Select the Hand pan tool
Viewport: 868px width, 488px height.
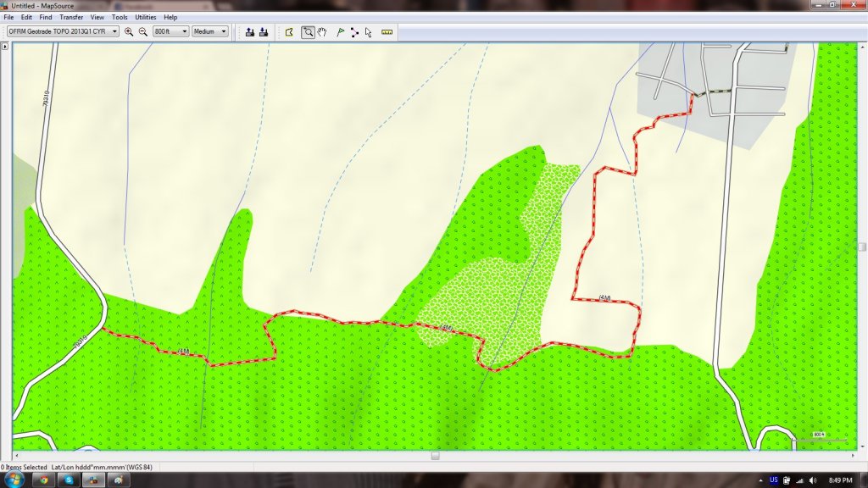pyautogui.click(x=322, y=31)
